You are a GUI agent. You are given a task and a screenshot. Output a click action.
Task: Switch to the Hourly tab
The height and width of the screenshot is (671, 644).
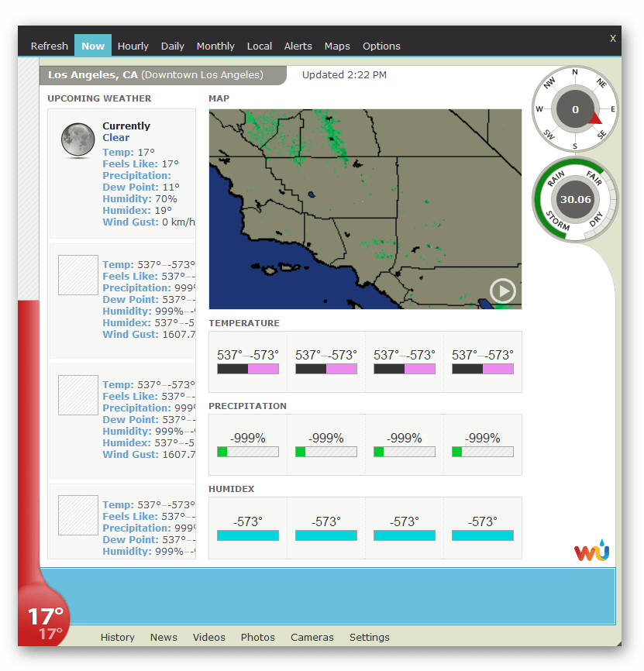(133, 46)
